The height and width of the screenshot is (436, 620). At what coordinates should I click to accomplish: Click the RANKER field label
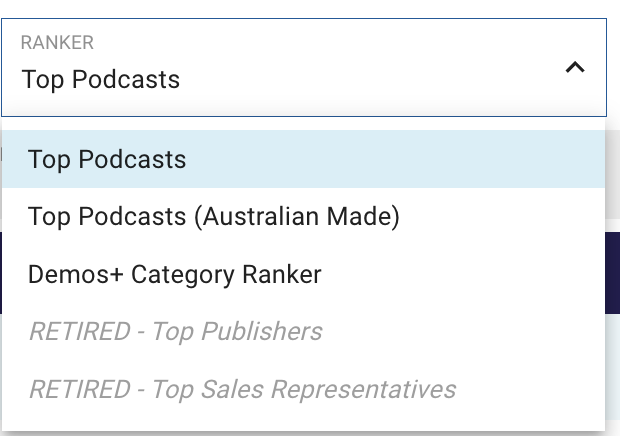point(57,43)
